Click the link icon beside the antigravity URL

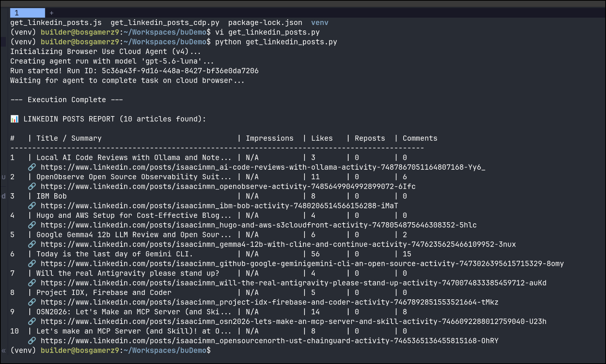(x=32, y=283)
